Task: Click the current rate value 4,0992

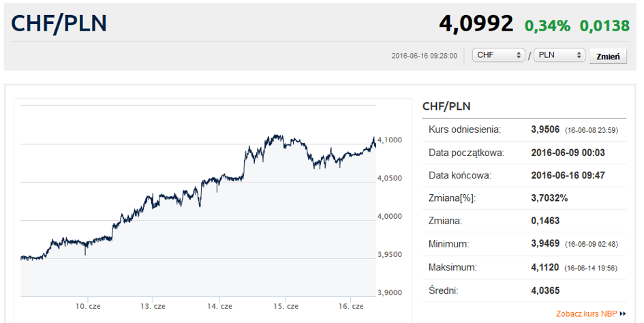Action: pos(476,25)
